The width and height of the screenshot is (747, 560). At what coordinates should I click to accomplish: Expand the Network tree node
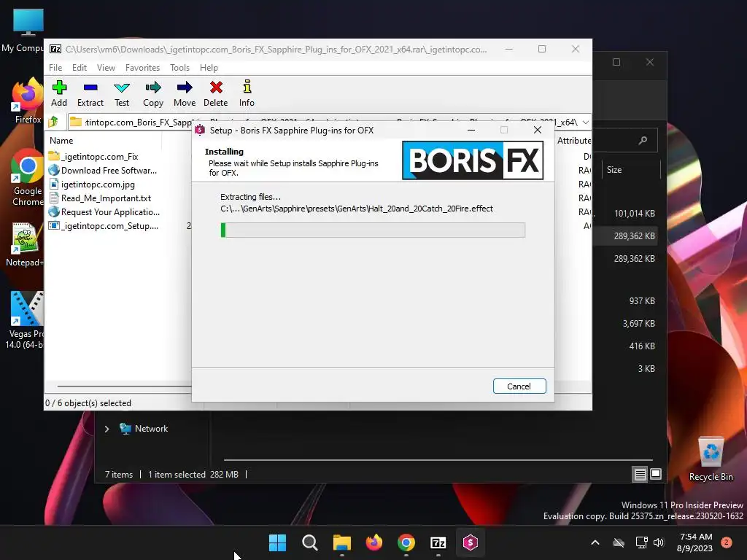pyautogui.click(x=107, y=429)
